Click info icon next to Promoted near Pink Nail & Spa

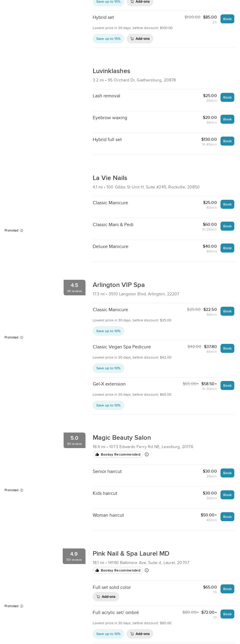[22, 606]
